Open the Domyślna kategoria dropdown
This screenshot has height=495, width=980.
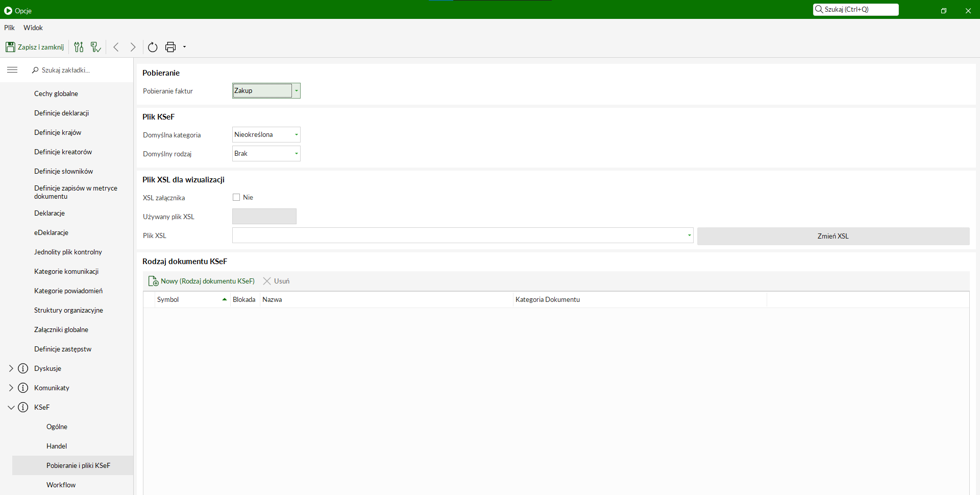click(296, 135)
